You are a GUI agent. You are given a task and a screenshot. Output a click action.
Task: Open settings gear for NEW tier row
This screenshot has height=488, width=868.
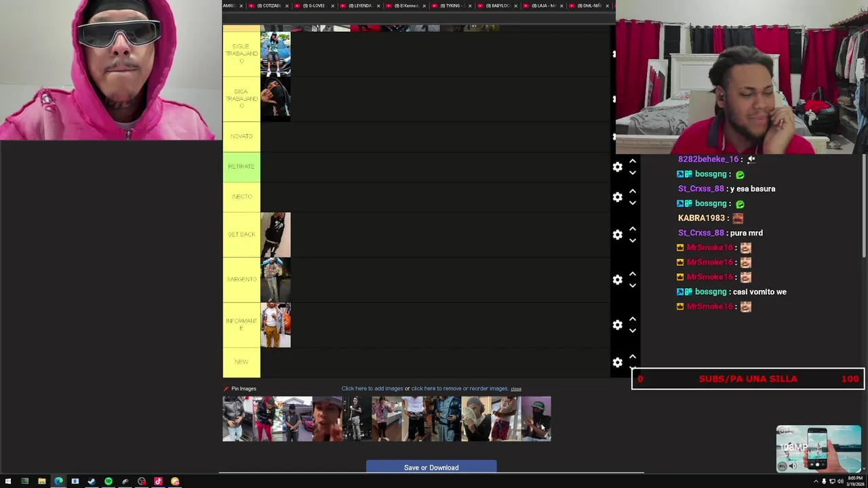click(x=617, y=363)
